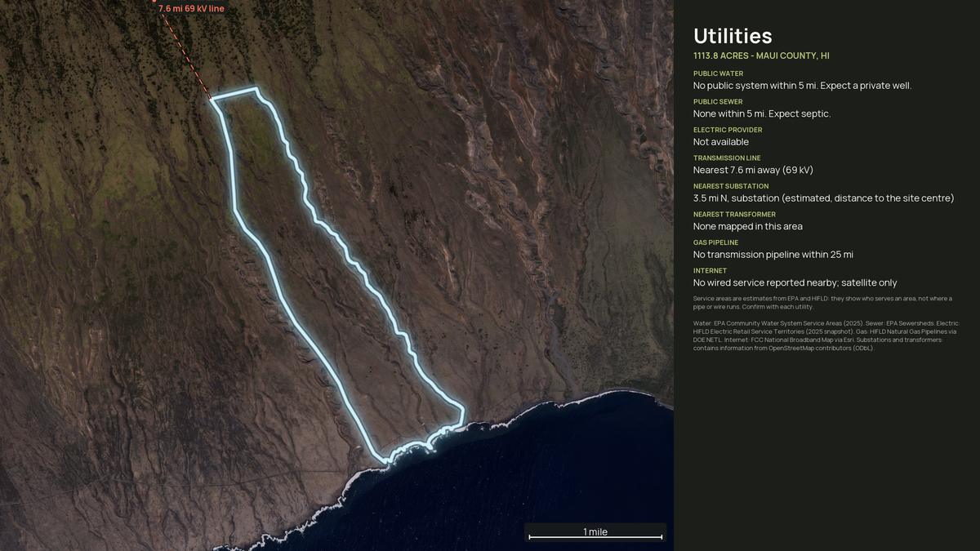The image size is (980, 551).
Task: Select 'No transmission pipeline within 25 mi' text
Action: coord(773,255)
